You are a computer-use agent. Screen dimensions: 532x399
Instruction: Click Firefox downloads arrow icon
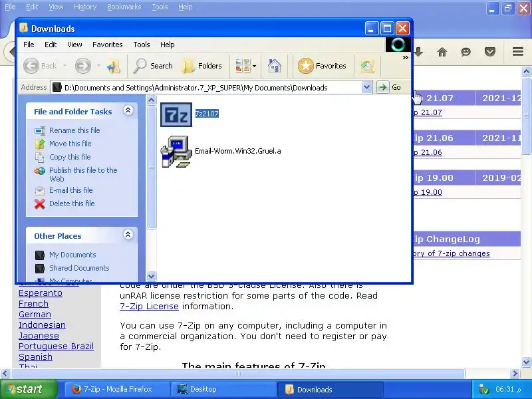pyautogui.click(x=418, y=52)
